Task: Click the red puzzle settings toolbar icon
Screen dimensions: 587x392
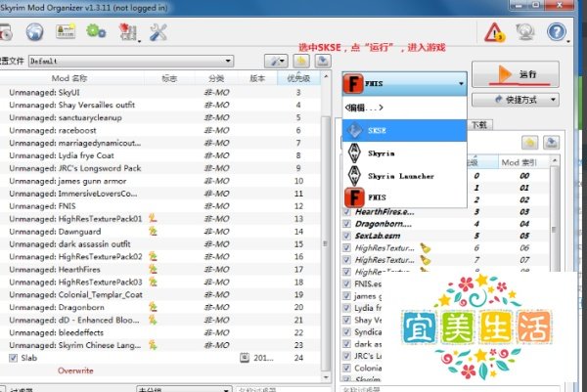Action: (128, 32)
